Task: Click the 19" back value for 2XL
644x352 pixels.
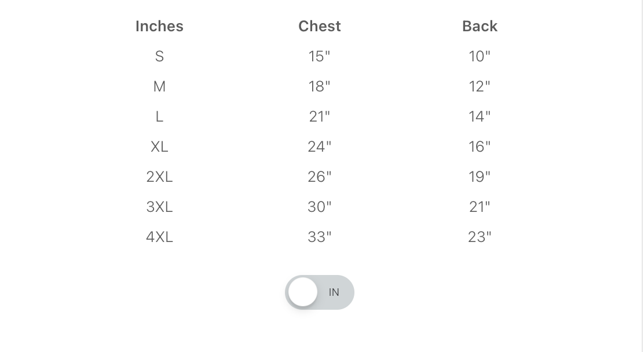Action: click(x=480, y=177)
